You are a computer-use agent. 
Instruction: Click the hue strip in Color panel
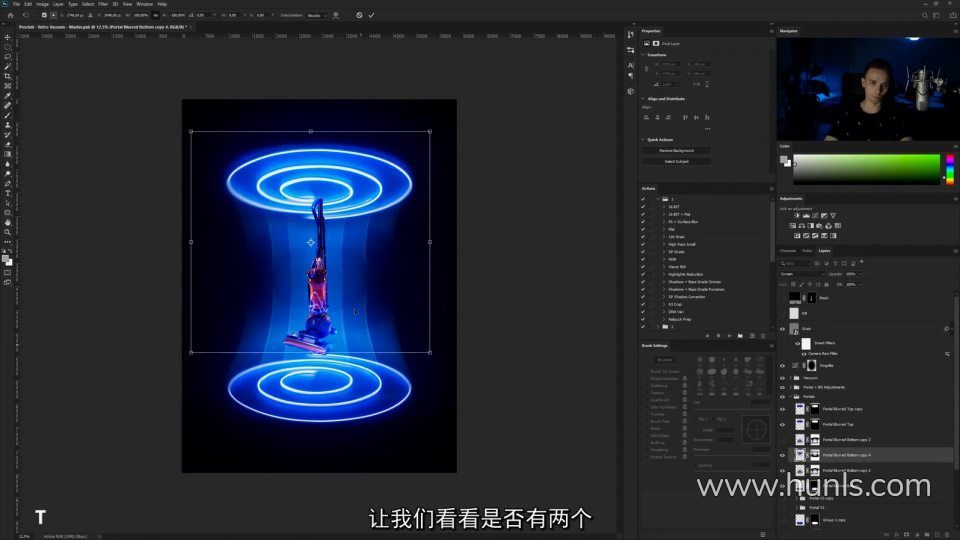950,169
